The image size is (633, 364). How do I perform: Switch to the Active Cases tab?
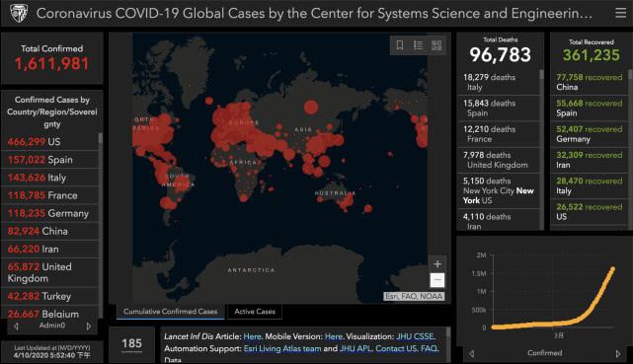255,311
